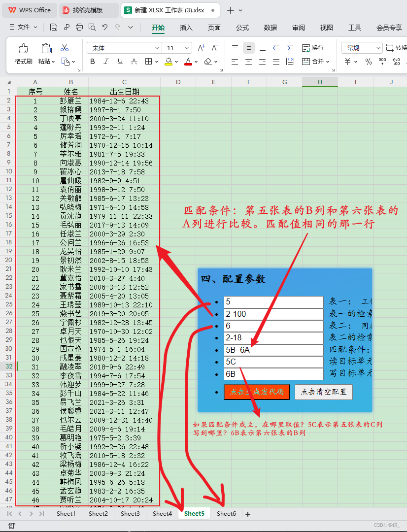The height and width of the screenshot is (532, 407).
Task: Increase font size with A+ icon
Action: click(x=202, y=48)
